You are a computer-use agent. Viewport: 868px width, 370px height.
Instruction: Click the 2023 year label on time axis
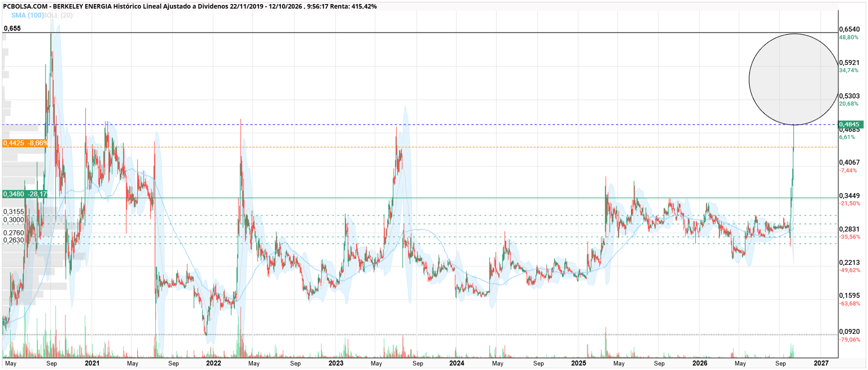336,363
